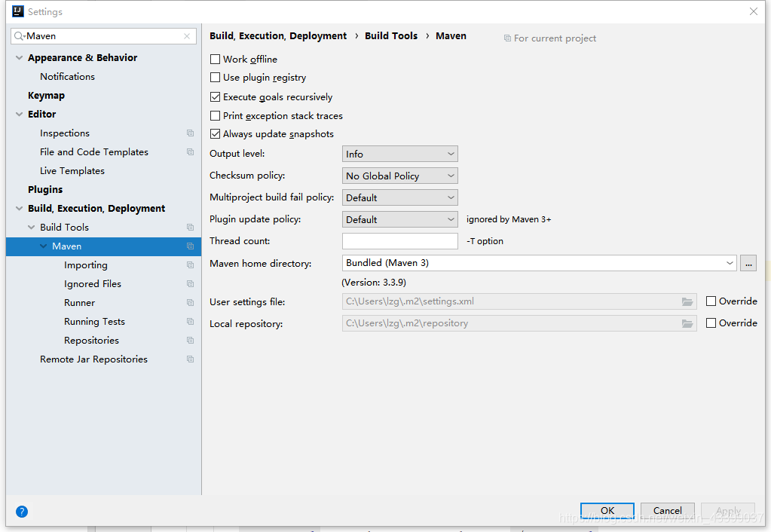Click the project-level icon beside Repositories
The height and width of the screenshot is (532, 771).
click(x=190, y=341)
